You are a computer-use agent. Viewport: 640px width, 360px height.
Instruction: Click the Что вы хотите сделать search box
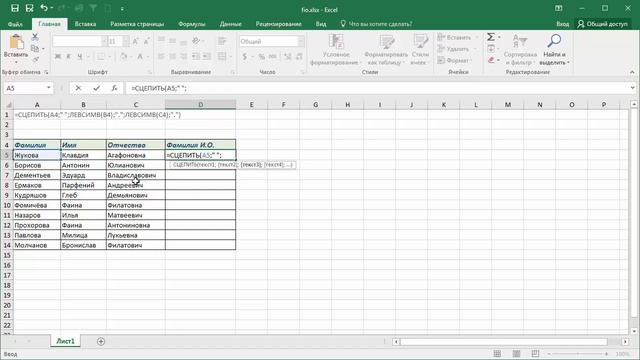(x=376, y=24)
